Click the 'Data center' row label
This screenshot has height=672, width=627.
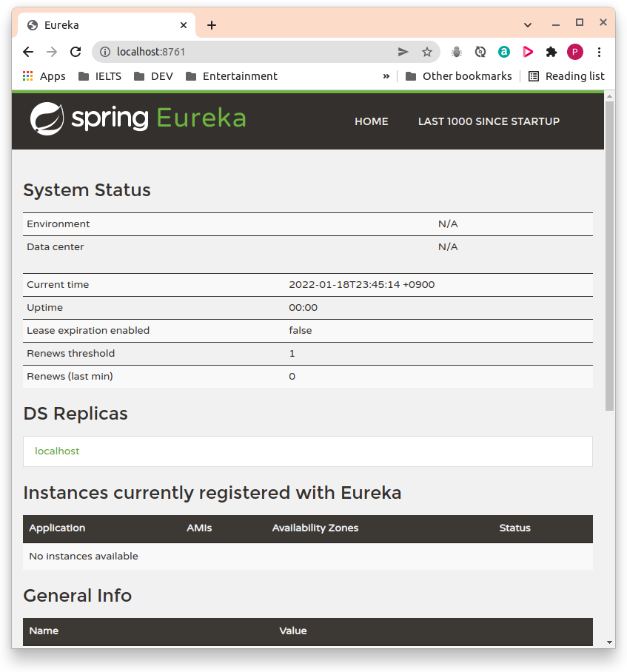click(56, 247)
